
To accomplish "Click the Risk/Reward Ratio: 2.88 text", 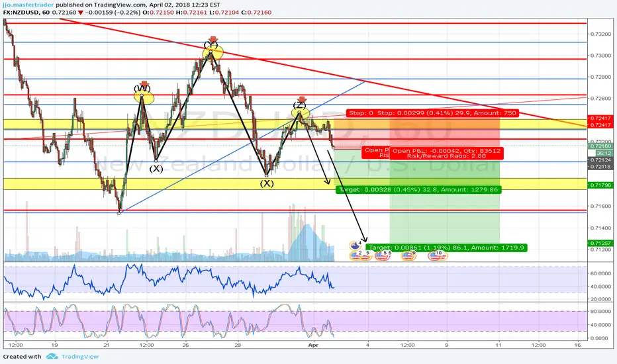I will (446, 156).
